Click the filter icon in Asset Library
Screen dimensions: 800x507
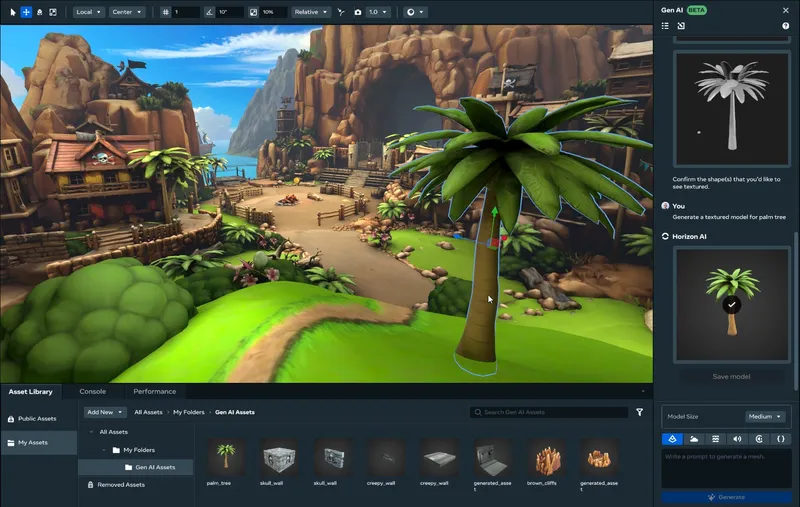[640, 412]
